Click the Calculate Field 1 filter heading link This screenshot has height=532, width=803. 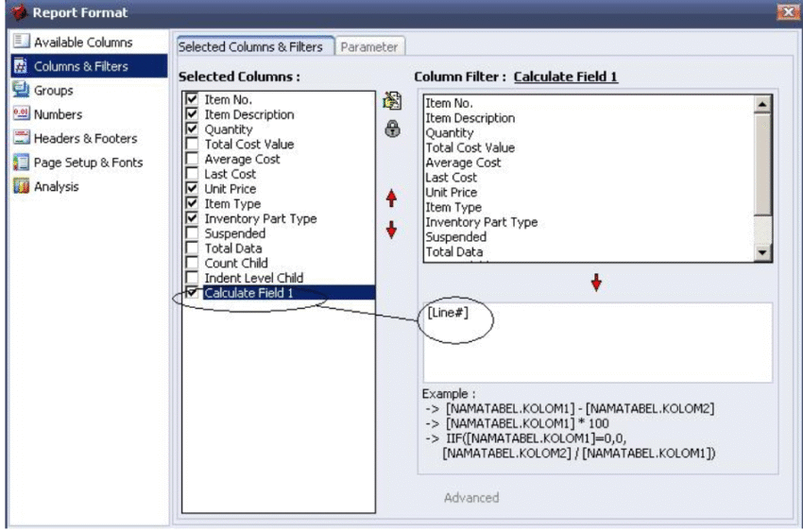tap(565, 77)
